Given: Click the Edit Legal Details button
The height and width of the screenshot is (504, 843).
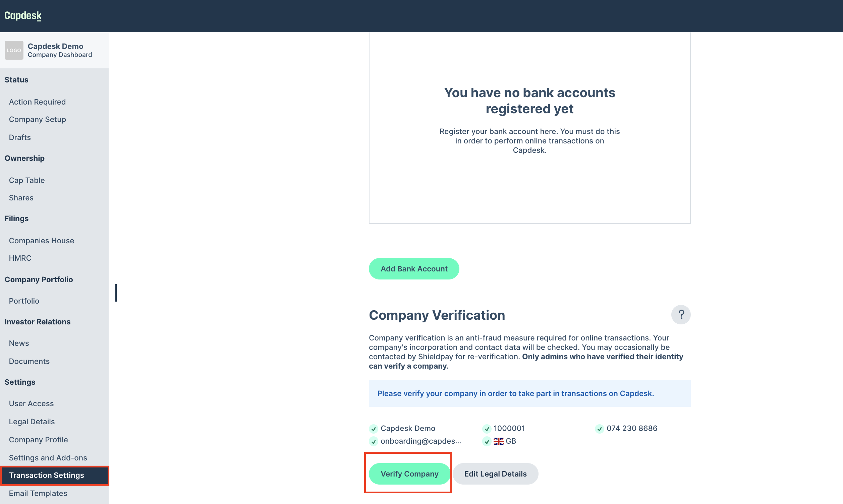Looking at the screenshot, I should pyautogui.click(x=495, y=474).
